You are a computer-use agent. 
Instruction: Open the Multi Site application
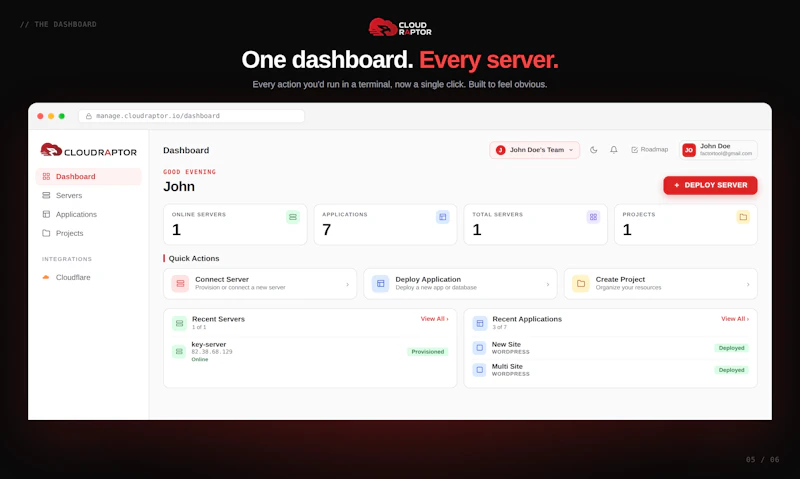tap(611, 370)
